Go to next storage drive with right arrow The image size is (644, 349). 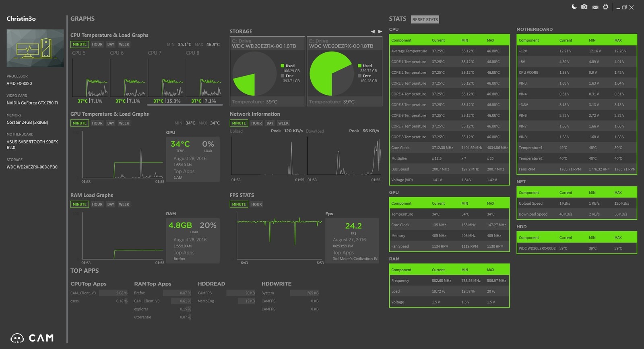pyautogui.click(x=380, y=31)
